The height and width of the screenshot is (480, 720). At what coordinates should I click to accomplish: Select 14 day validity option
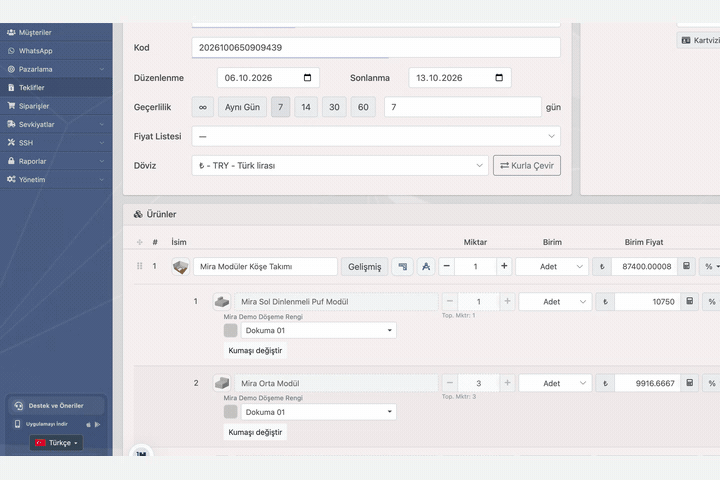[306, 107]
